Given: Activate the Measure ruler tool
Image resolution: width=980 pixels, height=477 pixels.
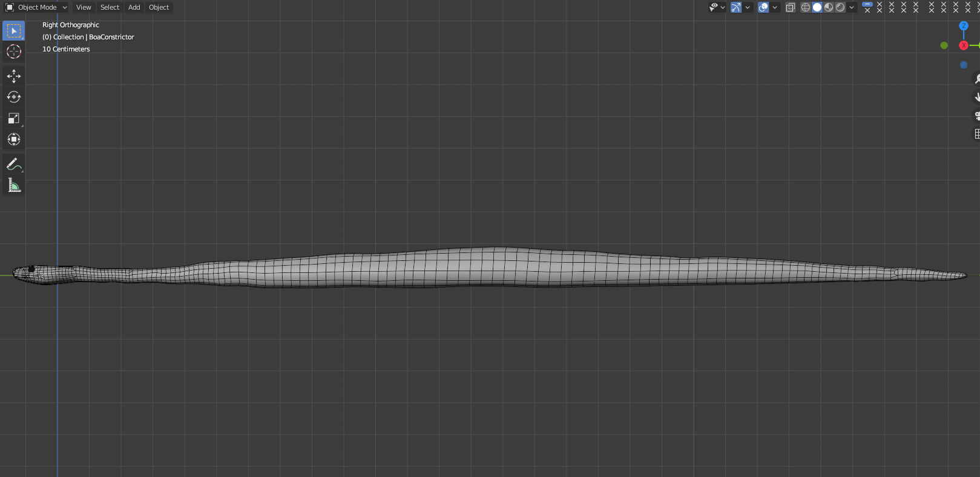Looking at the screenshot, I should (13, 185).
